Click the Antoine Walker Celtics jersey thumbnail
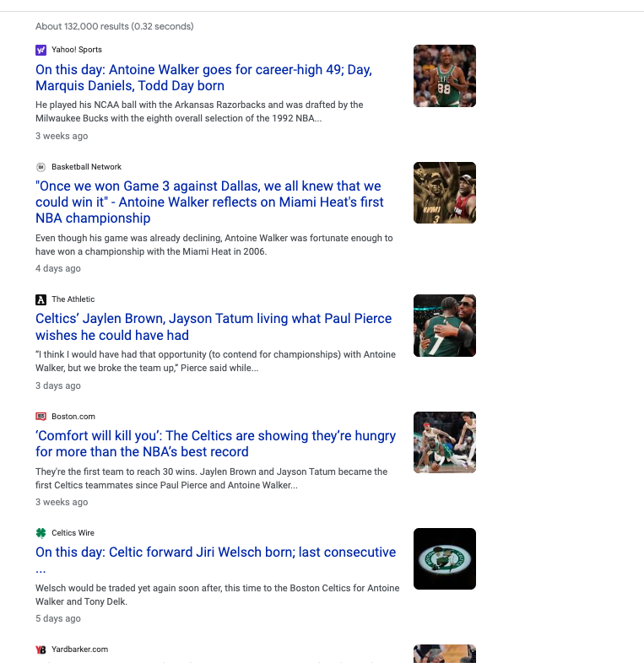This screenshot has height=663, width=644. (445, 76)
